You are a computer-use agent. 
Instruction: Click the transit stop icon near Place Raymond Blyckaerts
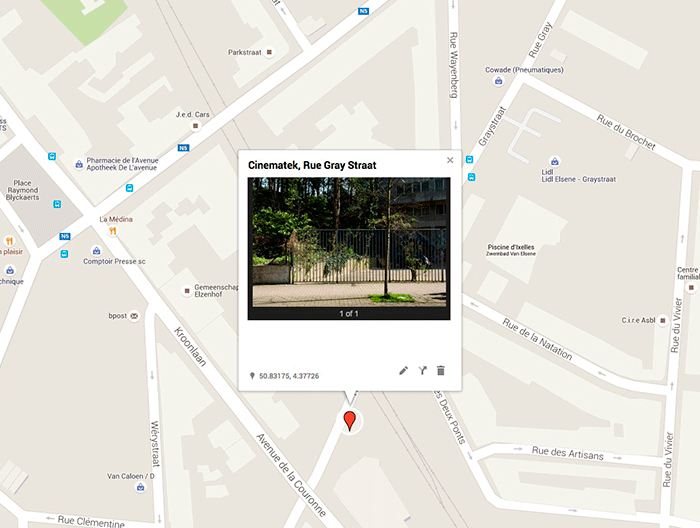(x=57, y=204)
